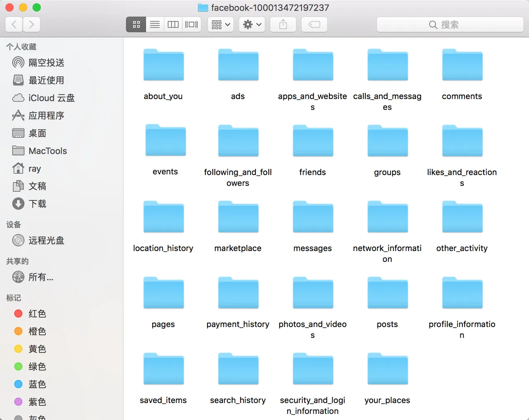Open 桌面 in sidebar
Viewport: 529px width, 420px height.
(x=62, y=133)
